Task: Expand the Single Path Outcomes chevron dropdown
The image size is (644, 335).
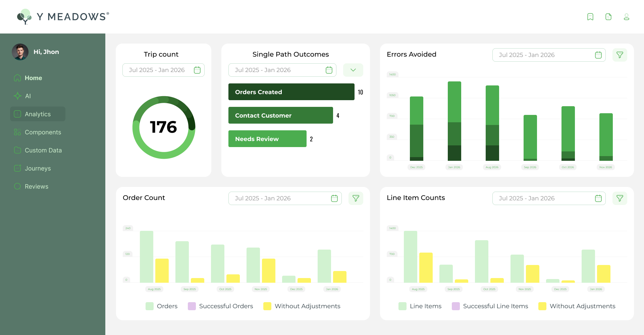Action: click(x=353, y=70)
